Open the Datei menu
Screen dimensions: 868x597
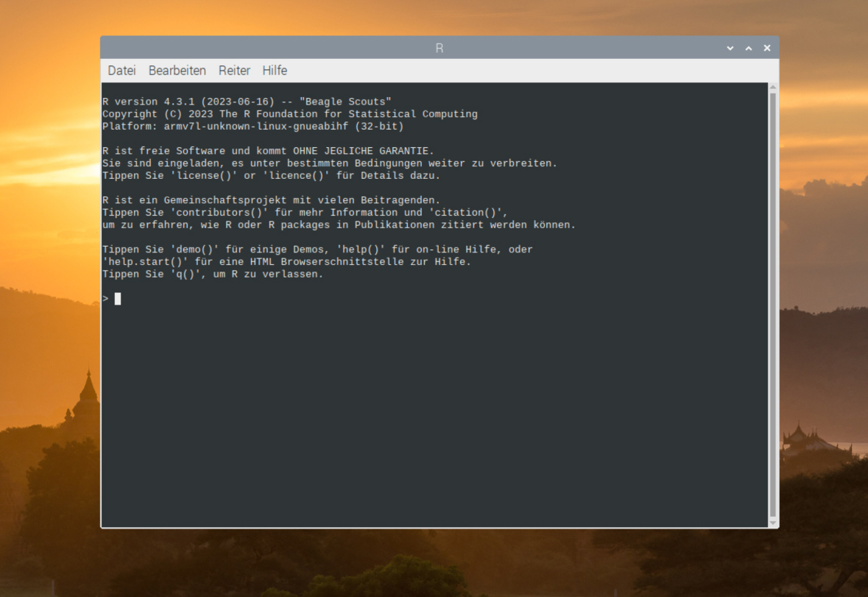tap(121, 71)
